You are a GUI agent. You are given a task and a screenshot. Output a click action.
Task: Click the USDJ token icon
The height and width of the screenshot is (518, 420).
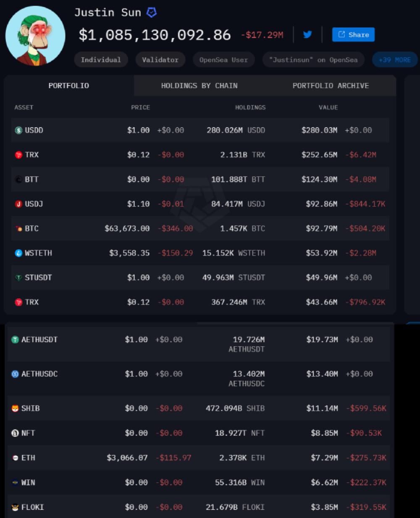click(x=18, y=204)
